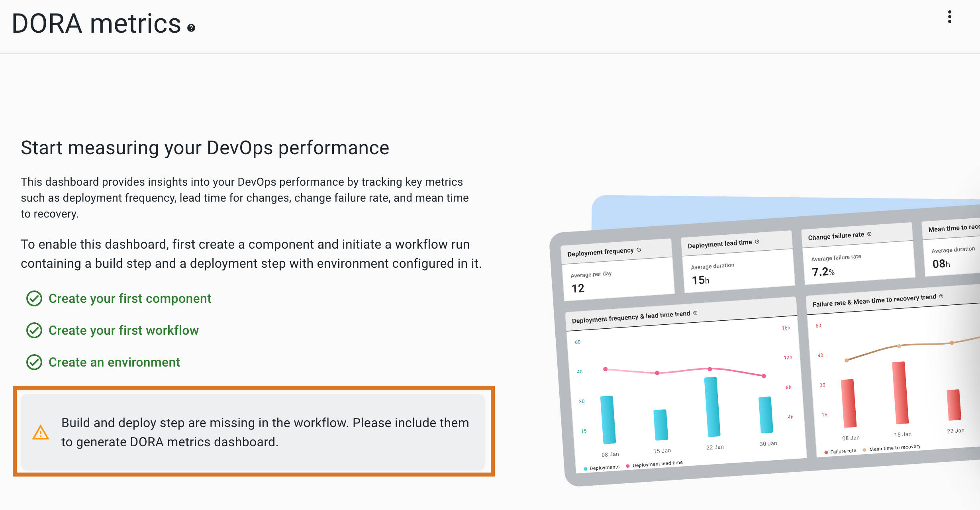Click the checkmark beside 'Create an environment'

click(x=35, y=362)
